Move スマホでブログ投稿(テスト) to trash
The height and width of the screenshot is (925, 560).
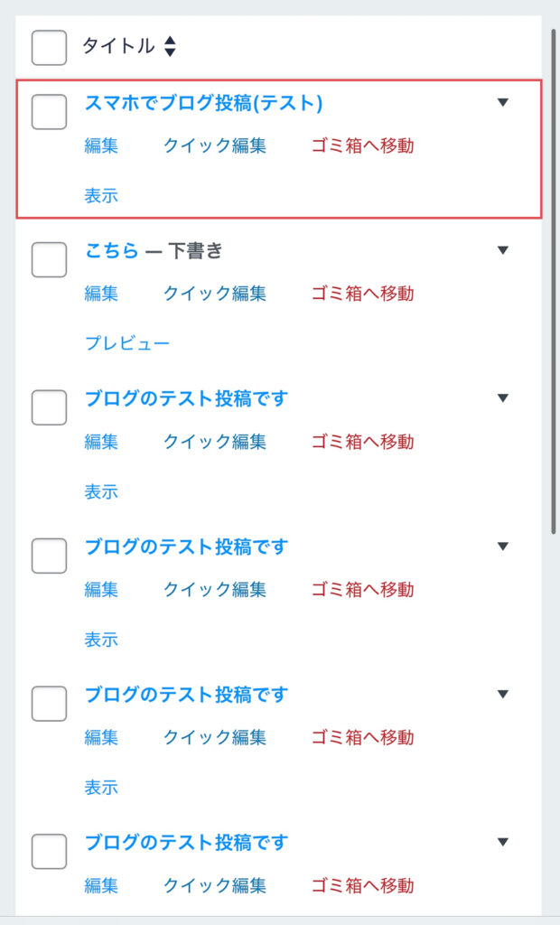(x=362, y=145)
